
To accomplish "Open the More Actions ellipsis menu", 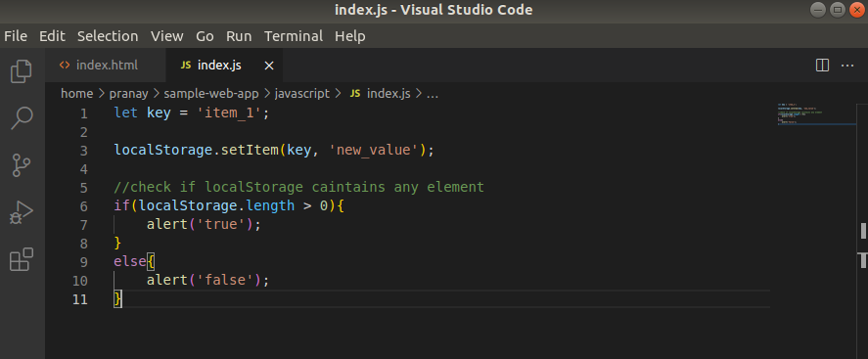I will [847, 66].
